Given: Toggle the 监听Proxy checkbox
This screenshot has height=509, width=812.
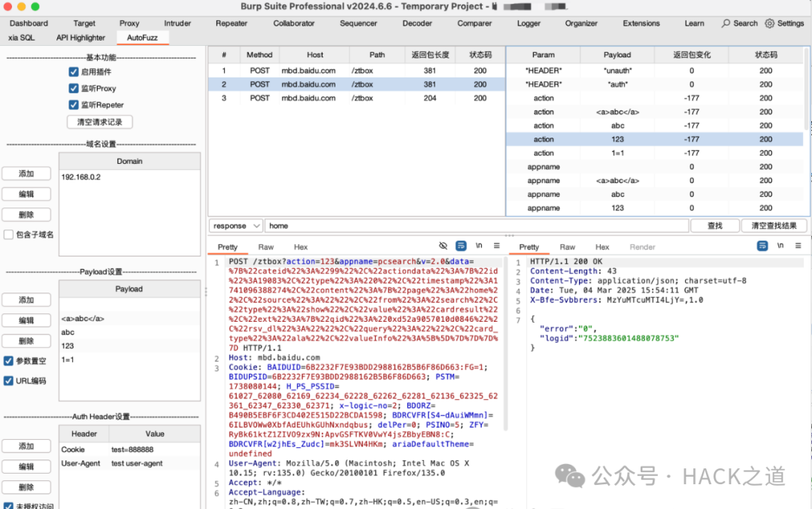Looking at the screenshot, I should pyautogui.click(x=74, y=89).
